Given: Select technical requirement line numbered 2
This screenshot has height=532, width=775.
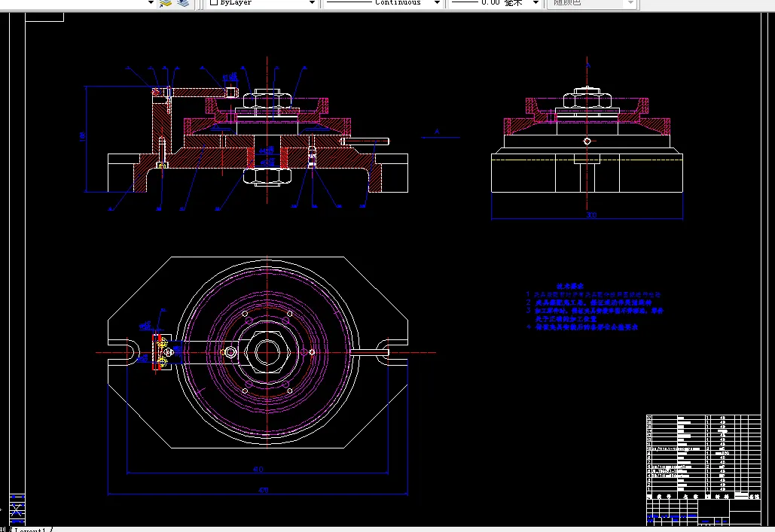Looking at the screenshot, I should coord(589,302).
